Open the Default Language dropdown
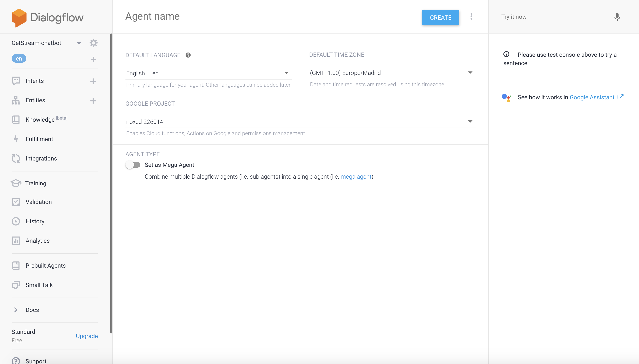This screenshot has height=364, width=639. point(286,73)
